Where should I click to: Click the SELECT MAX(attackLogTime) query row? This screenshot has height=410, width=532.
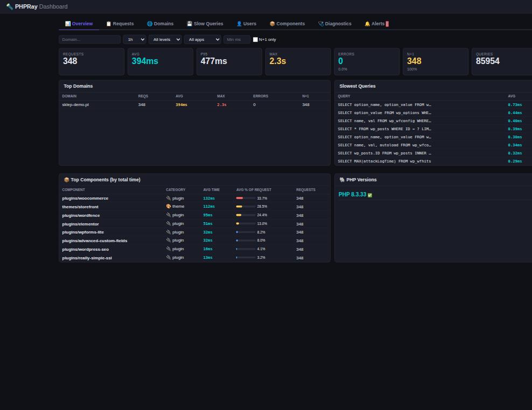[433, 161]
